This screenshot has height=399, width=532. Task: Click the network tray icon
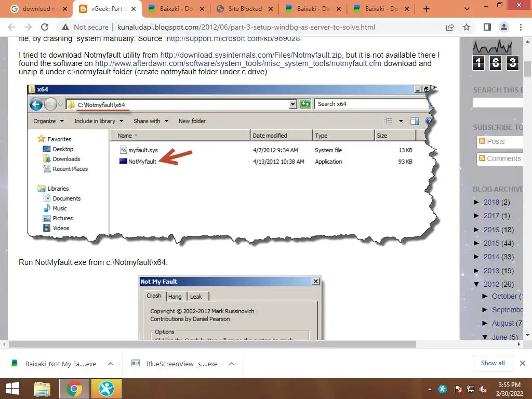471,389
